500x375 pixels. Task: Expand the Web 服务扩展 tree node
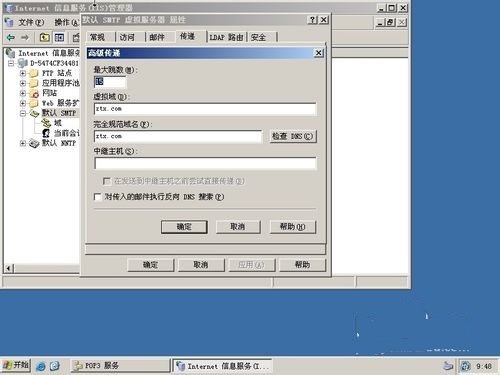pyautogui.click(x=23, y=103)
